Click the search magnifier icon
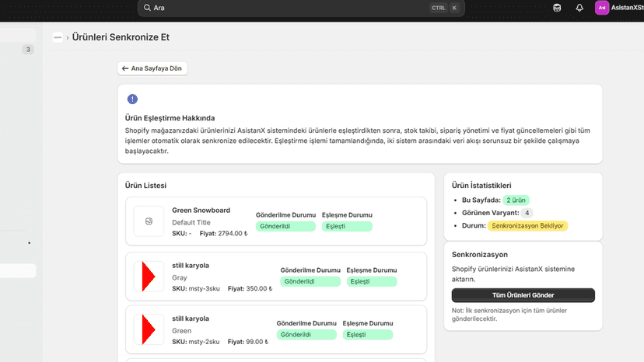Image resolution: width=644 pixels, height=362 pixels. 147,8
